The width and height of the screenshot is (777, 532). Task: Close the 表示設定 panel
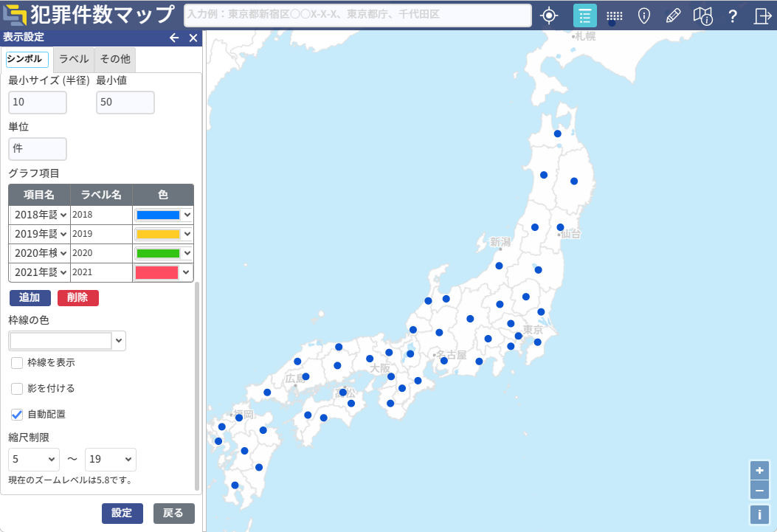click(x=193, y=38)
